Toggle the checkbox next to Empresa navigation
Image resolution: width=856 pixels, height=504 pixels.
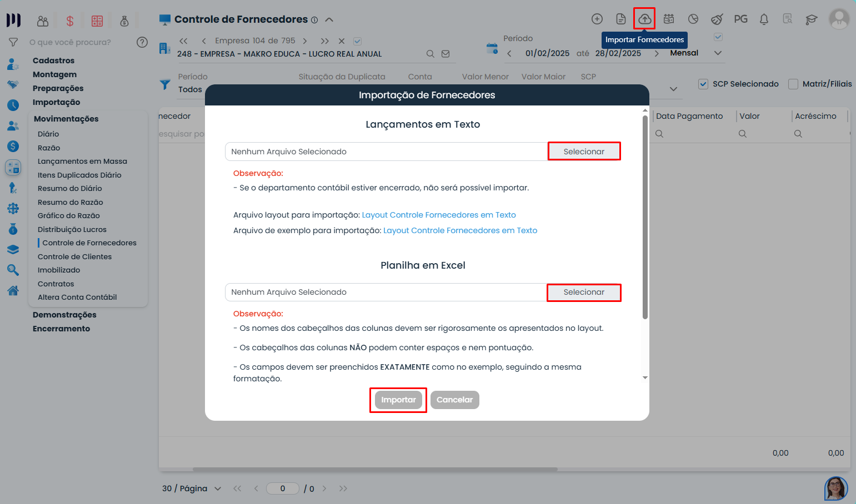point(358,41)
